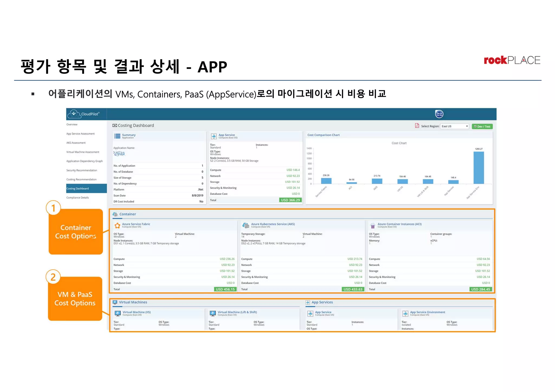Toggle the Dev / Test checkbox
Screen dimensions: 555x392
pos(475,127)
